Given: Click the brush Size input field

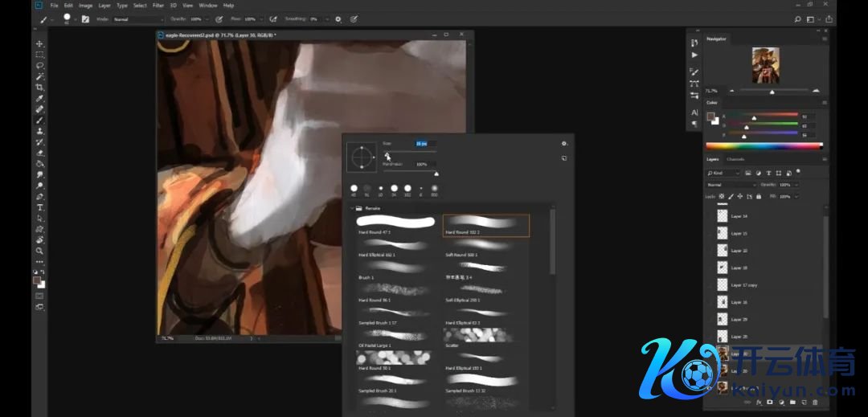Looking at the screenshot, I should (422, 144).
